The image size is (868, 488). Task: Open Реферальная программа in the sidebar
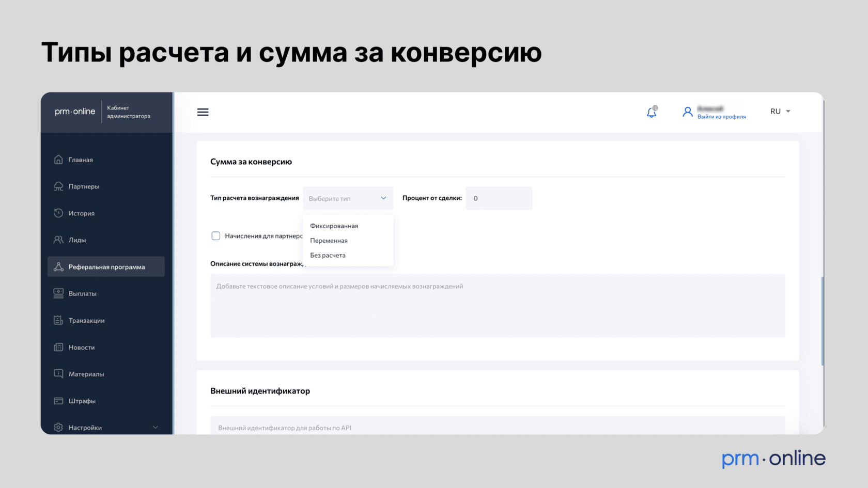(106, 267)
